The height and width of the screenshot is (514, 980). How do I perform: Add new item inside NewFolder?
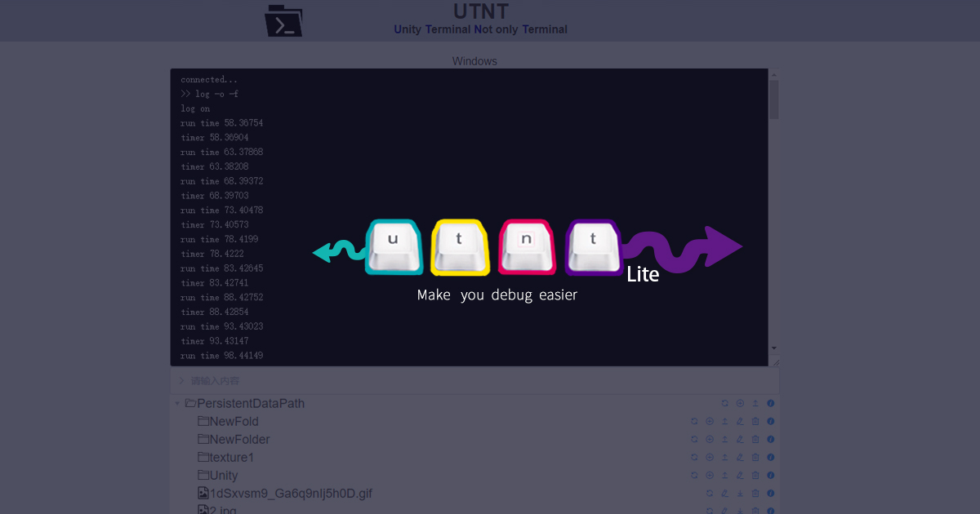(710, 439)
